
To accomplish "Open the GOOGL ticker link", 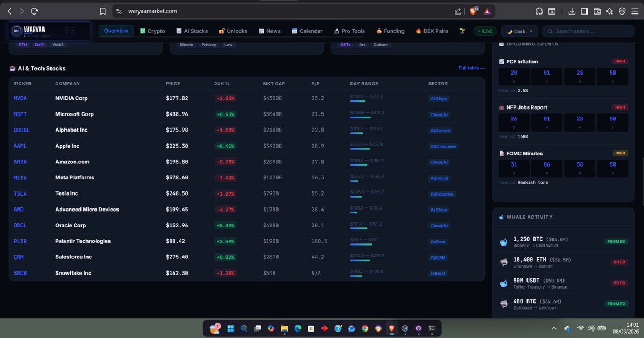I will coord(22,131).
